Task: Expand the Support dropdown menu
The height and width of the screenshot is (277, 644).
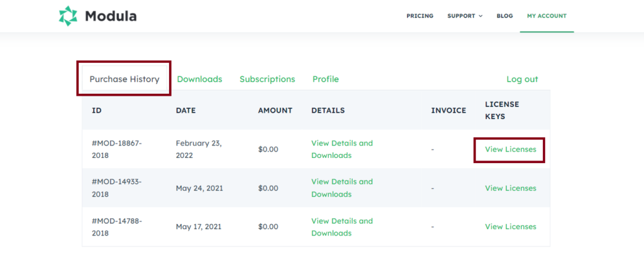Action: pos(465,16)
